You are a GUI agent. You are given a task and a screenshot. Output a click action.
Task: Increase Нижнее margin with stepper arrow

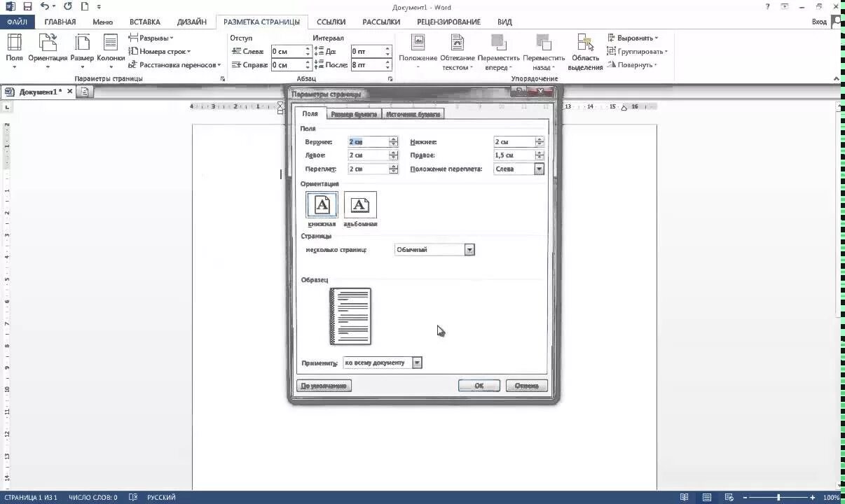click(x=540, y=139)
